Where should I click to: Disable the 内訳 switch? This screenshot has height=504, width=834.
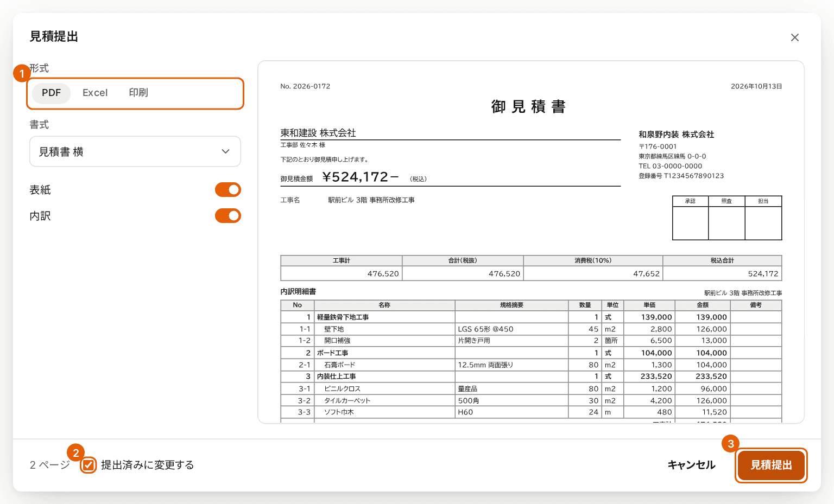[x=228, y=216]
